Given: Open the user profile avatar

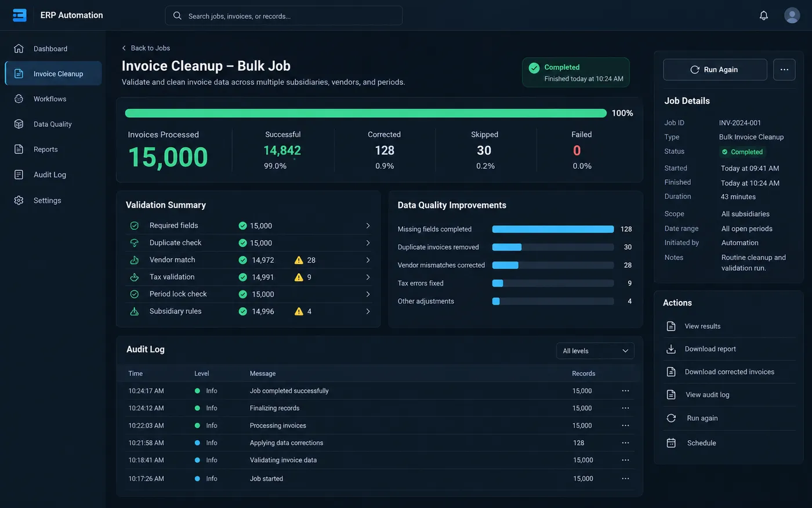Looking at the screenshot, I should pos(792,15).
